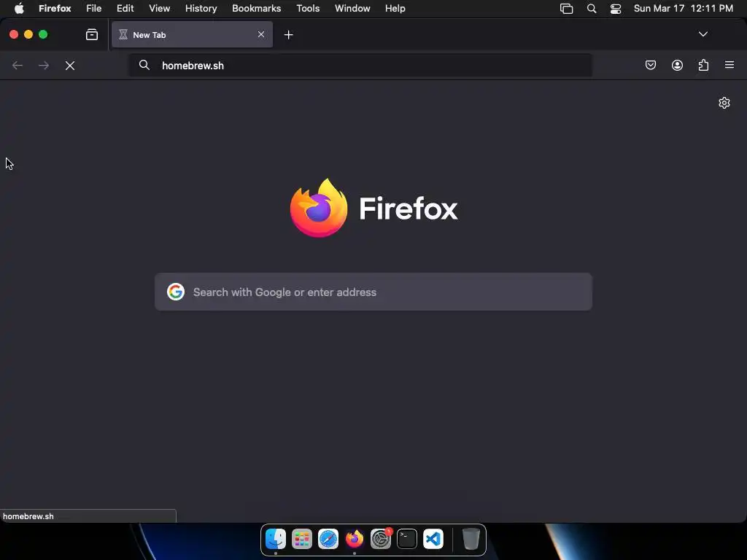Open Spotlight search in menu bar
The width and height of the screenshot is (747, 560).
coord(591,9)
